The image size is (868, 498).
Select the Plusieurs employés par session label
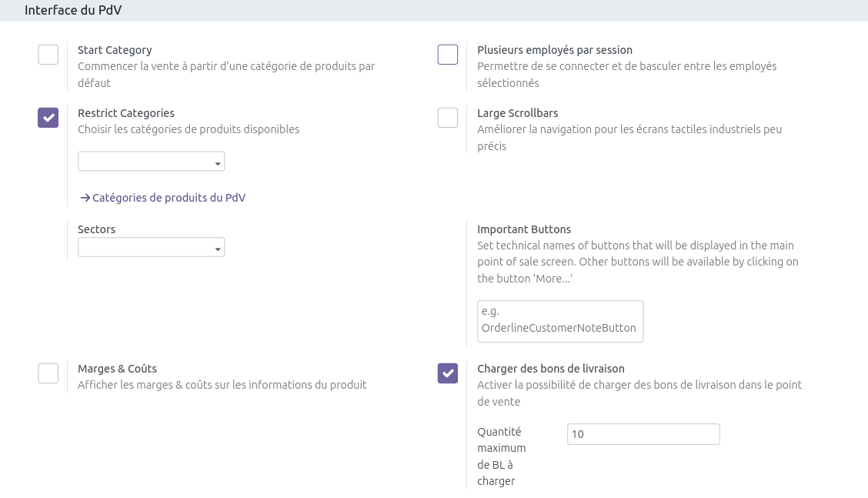[554, 50]
